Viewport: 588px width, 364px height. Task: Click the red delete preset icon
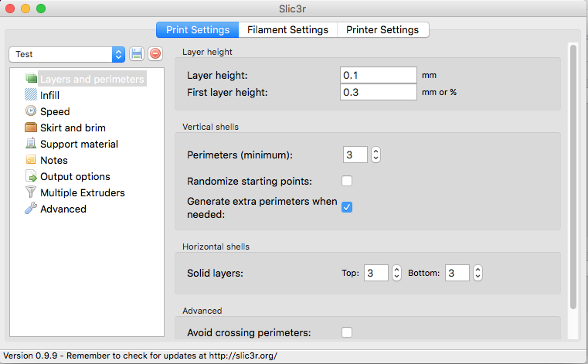(155, 54)
